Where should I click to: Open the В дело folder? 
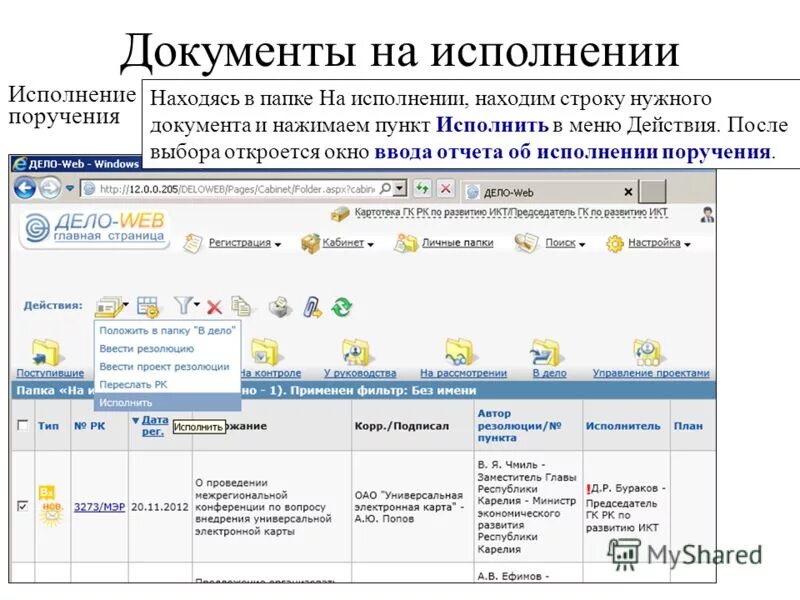click(x=549, y=373)
